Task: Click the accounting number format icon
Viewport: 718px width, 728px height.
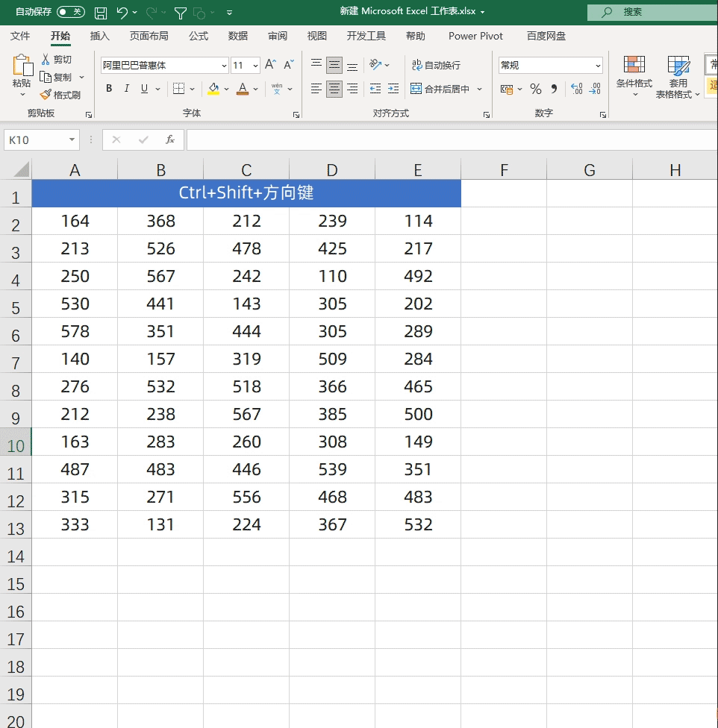Action: pos(507,90)
